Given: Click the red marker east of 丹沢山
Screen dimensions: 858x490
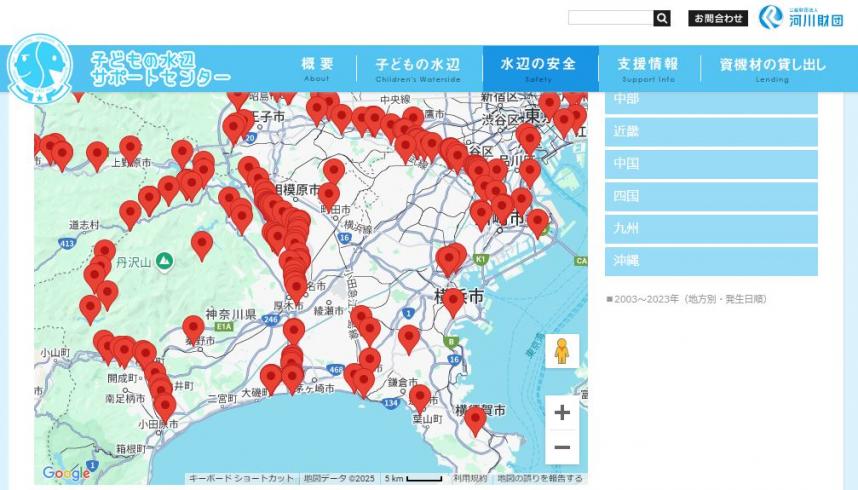Looking at the screenshot, I should click(202, 245).
